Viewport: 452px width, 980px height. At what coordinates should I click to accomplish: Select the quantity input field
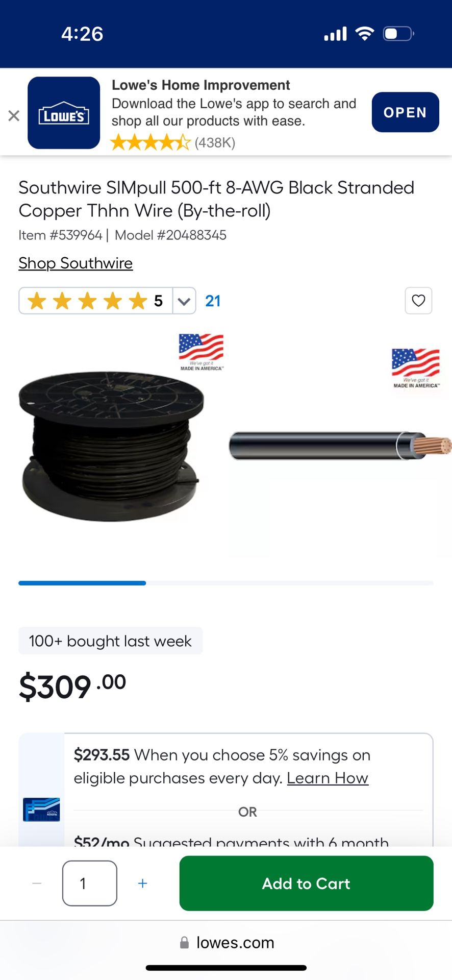click(90, 883)
